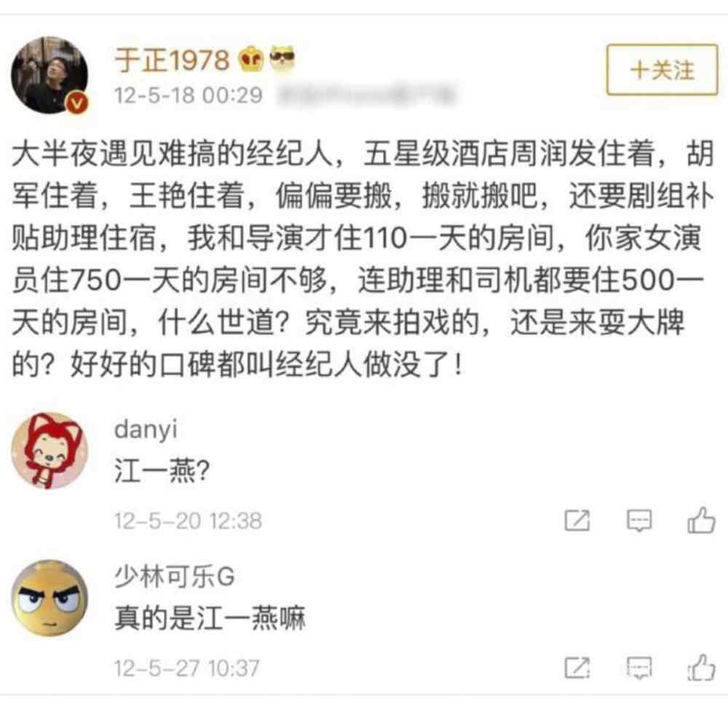Viewport: 728px width, 710px height.
Task: Click the crown membership badge icon
Action: 251,60
